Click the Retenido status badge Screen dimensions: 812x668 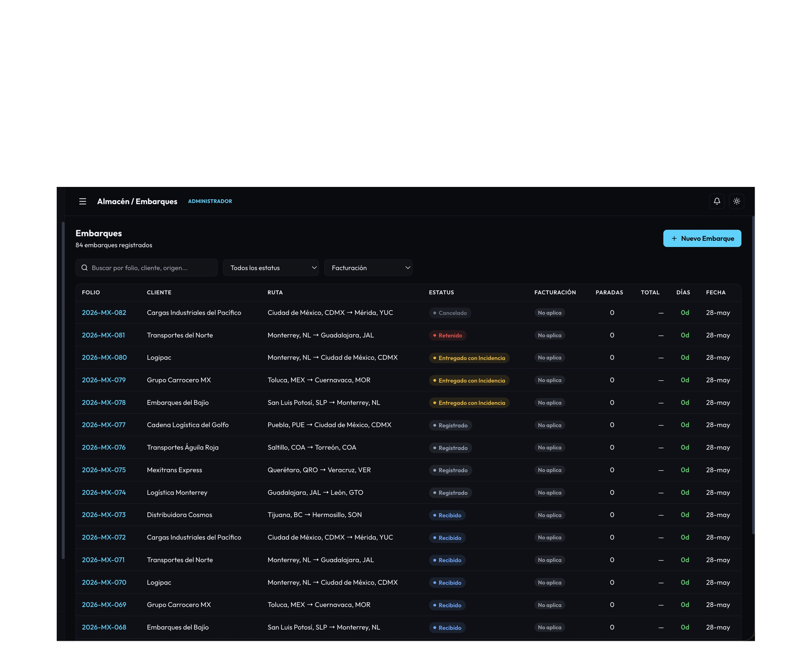448,335
